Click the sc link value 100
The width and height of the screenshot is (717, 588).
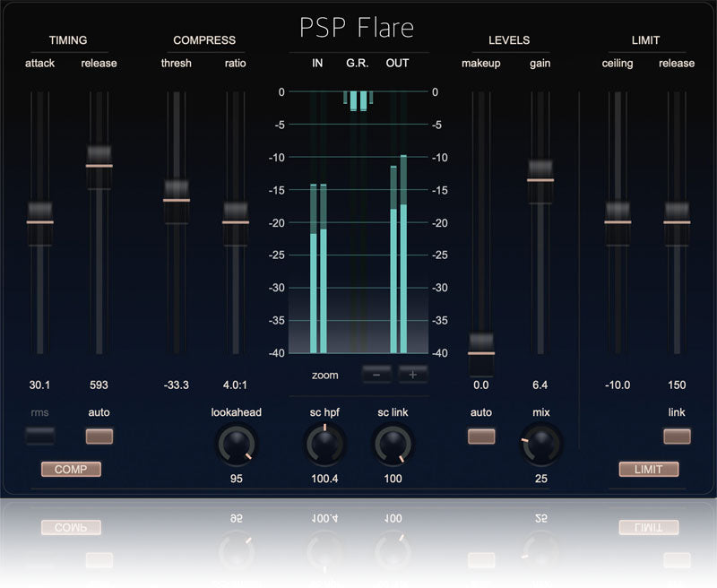pos(393,479)
